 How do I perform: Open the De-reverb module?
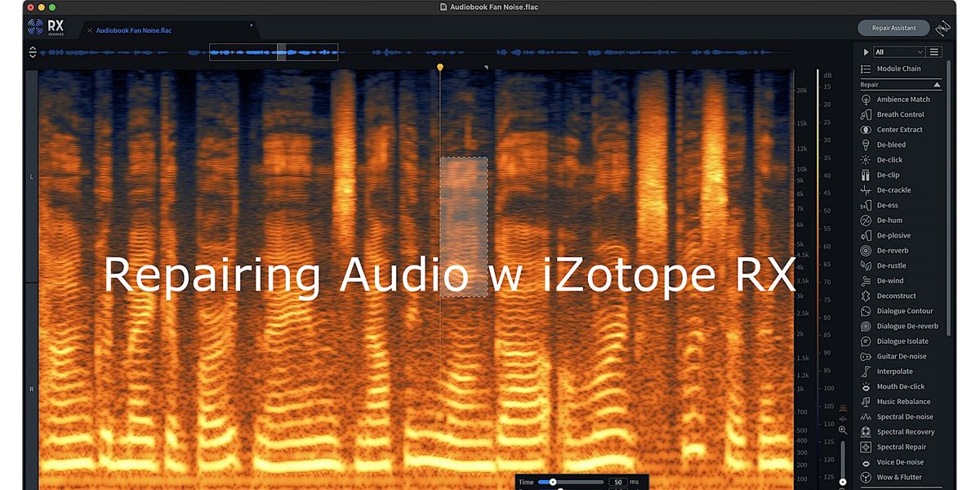[885, 251]
